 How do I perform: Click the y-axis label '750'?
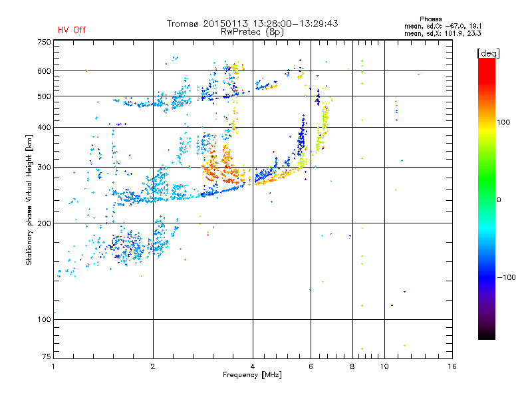tap(44, 42)
